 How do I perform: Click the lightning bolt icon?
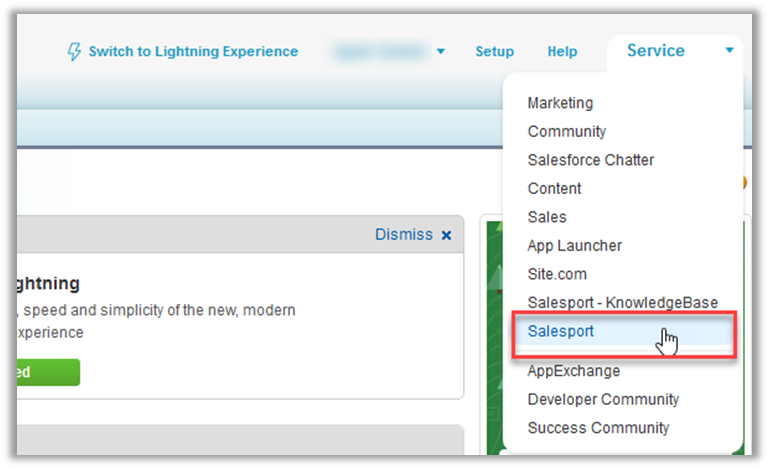[x=73, y=52]
